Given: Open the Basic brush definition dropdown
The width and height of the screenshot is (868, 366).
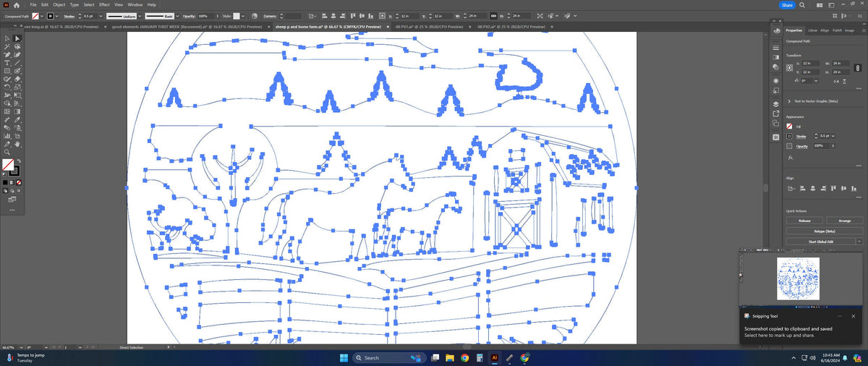Looking at the screenshot, I should click(176, 16).
